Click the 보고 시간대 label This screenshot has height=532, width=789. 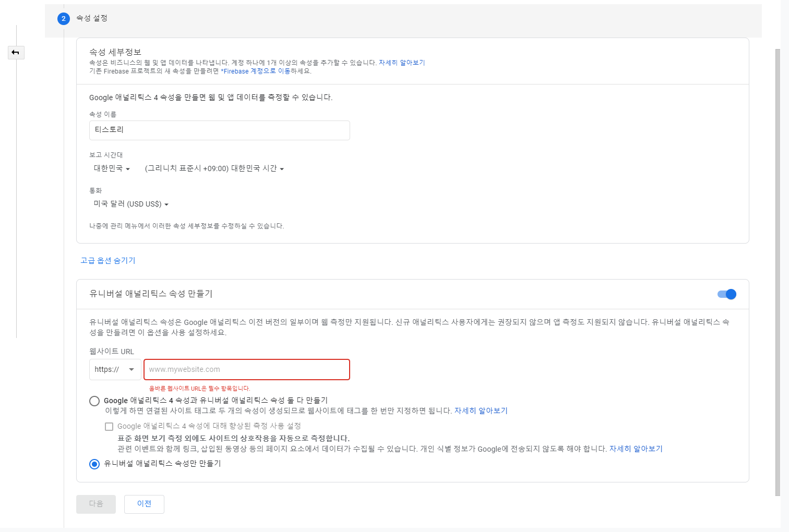pyautogui.click(x=106, y=155)
